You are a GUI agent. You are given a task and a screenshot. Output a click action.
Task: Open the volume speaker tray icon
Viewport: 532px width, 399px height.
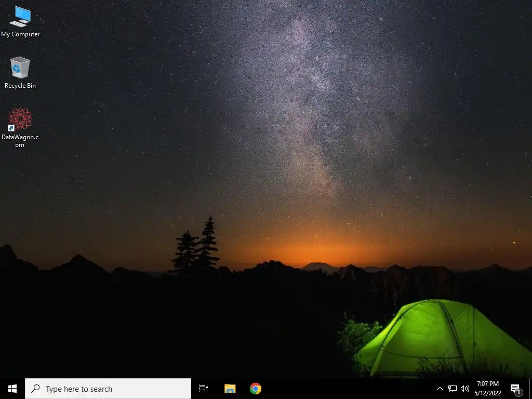(x=465, y=389)
